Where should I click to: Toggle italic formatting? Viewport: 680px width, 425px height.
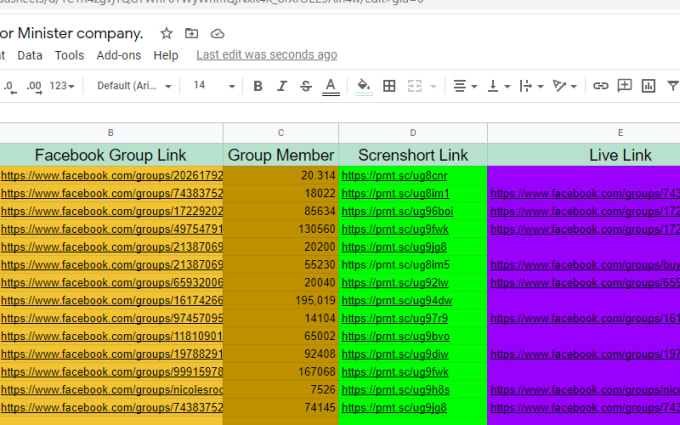[x=282, y=86]
